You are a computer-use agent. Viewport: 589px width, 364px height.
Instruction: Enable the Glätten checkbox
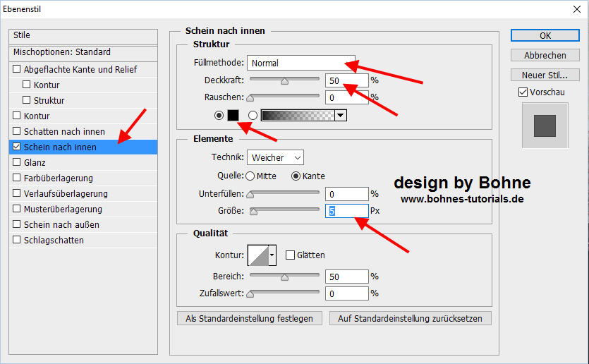click(290, 255)
